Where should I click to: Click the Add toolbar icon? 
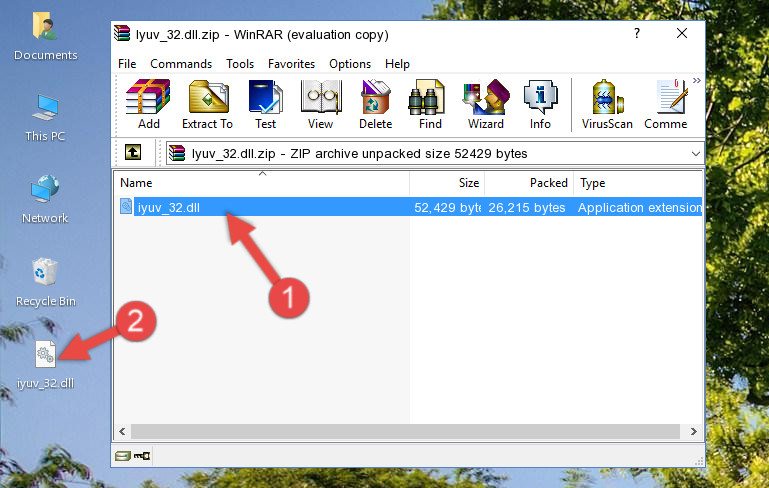(x=148, y=104)
